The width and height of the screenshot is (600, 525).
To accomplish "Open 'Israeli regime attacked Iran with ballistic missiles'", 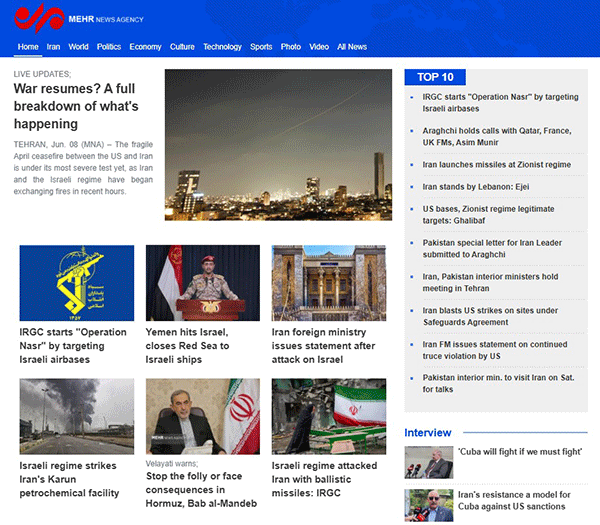I will pyautogui.click(x=324, y=479).
